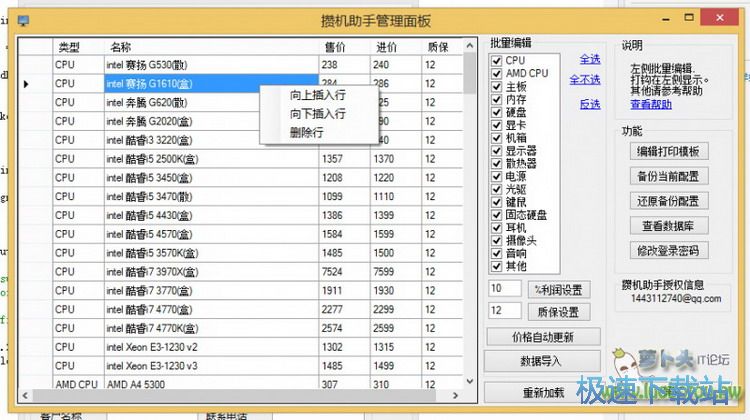Viewport: 750px width, 420px height.
Task: Toggle the 耳机 checkbox
Action: click(x=496, y=228)
